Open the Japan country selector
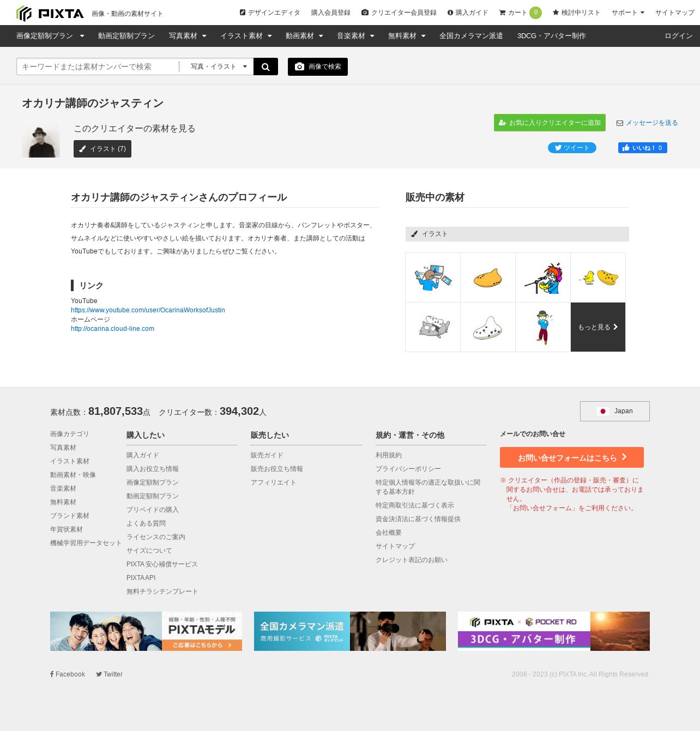The height and width of the screenshot is (731, 700). click(x=615, y=411)
